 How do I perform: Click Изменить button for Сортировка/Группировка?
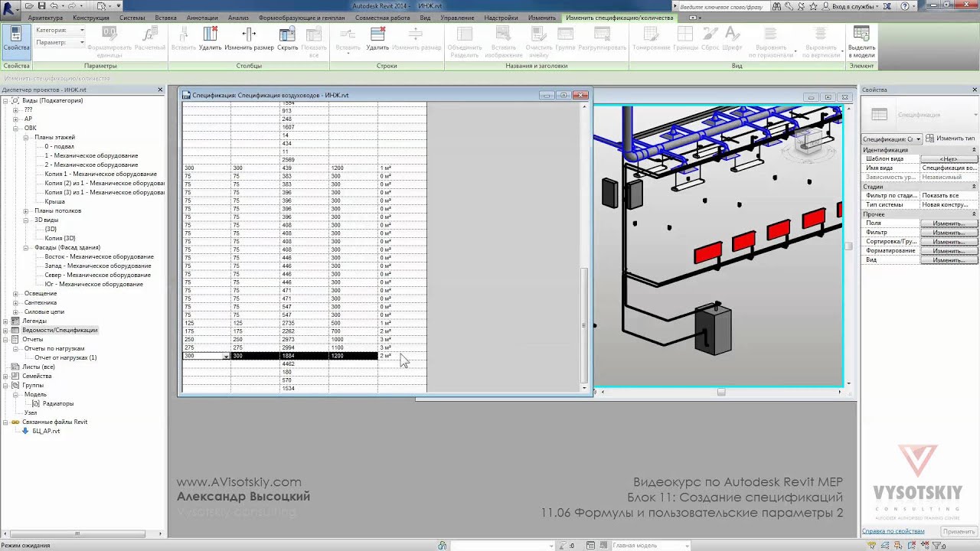point(949,242)
